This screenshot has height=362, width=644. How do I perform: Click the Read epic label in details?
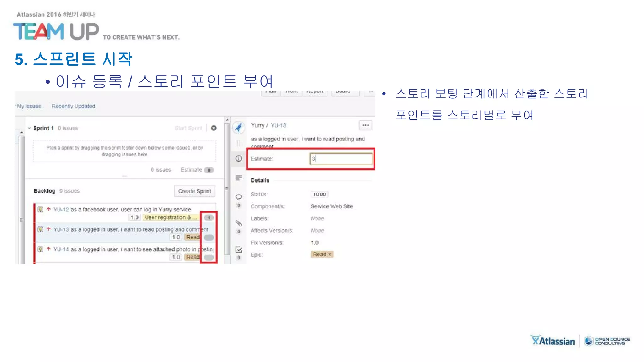319,254
